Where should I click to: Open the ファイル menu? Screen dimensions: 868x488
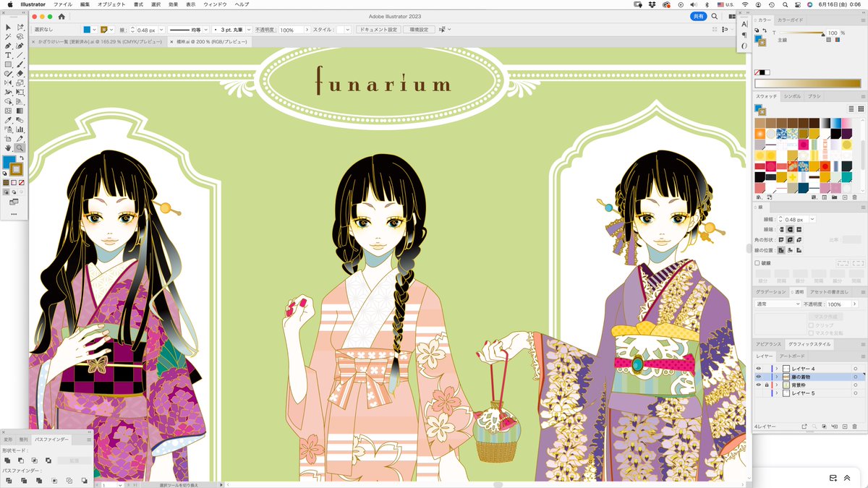click(63, 4)
